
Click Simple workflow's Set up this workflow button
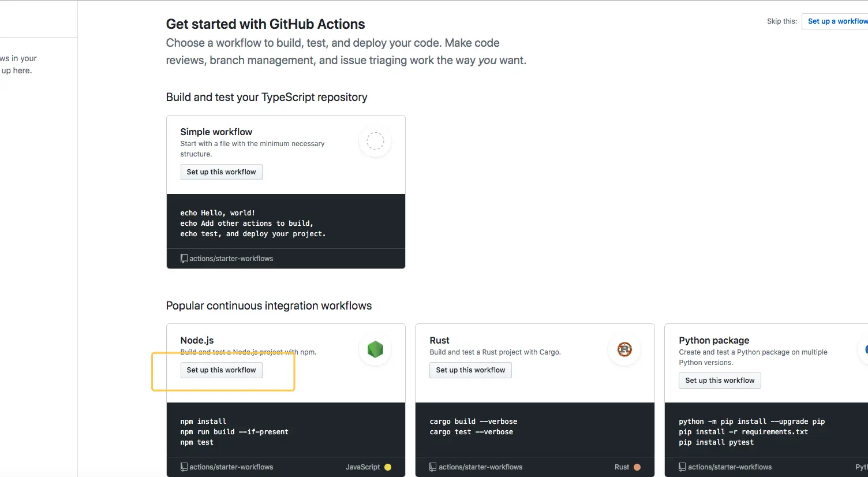[221, 172]
